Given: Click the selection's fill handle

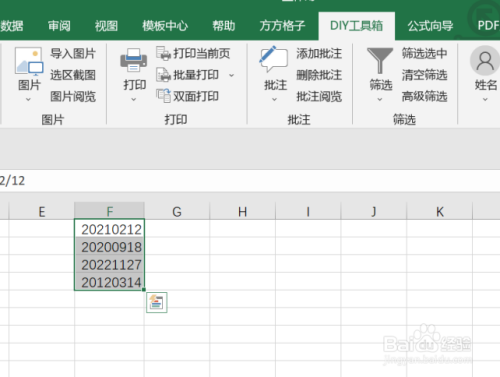Looking at the screenshot, I should [x=144, y=290].
